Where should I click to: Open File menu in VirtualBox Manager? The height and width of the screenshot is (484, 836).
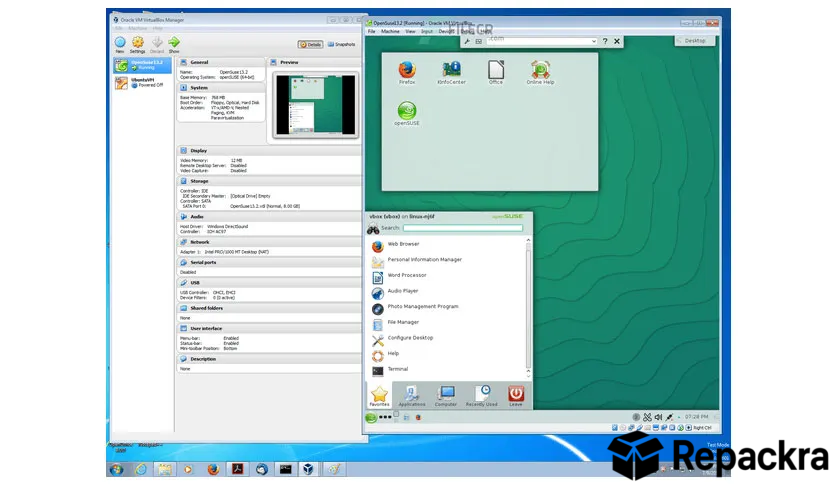tap(119, 28)
